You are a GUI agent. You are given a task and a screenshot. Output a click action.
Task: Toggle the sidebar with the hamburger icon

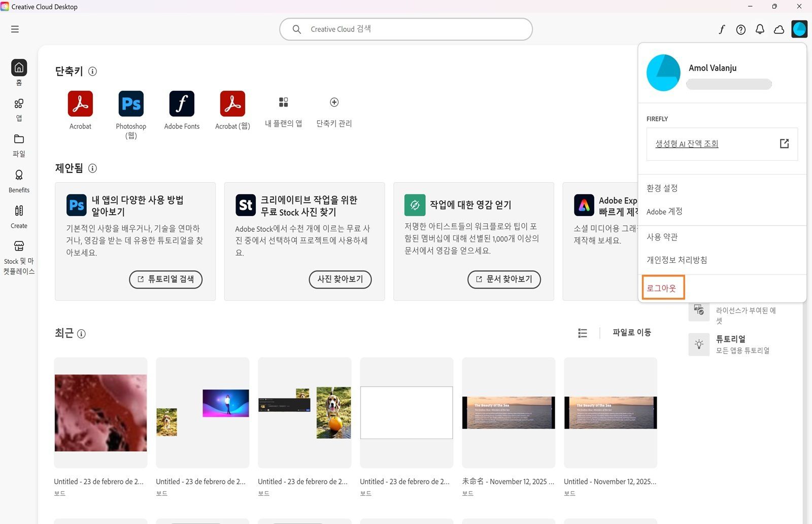15,29
